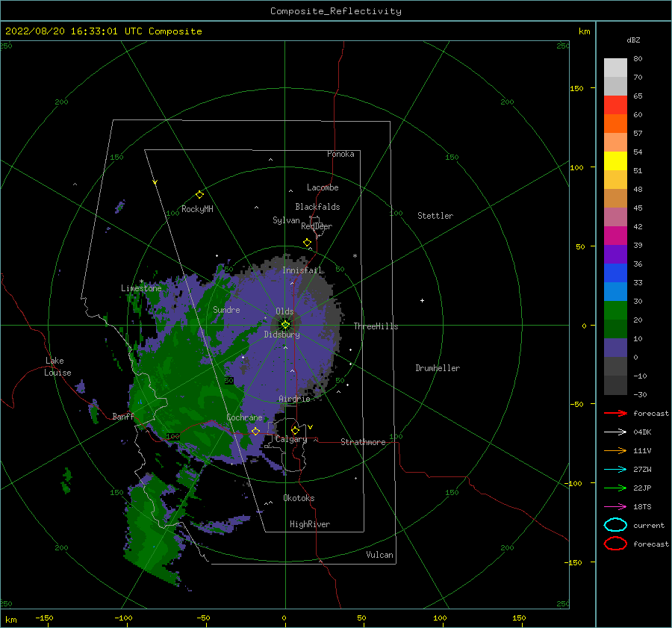672x628 pixels.
Task: Click the magenta 18TS arrow legend icon
Action: tap(615, 507)
